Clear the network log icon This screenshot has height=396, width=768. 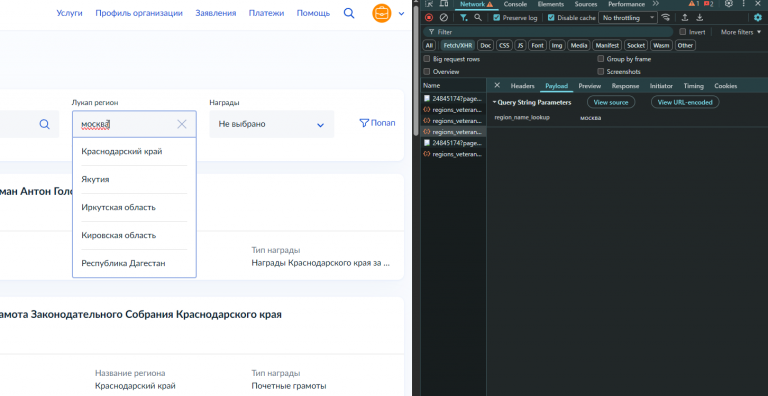coord(444,18)
